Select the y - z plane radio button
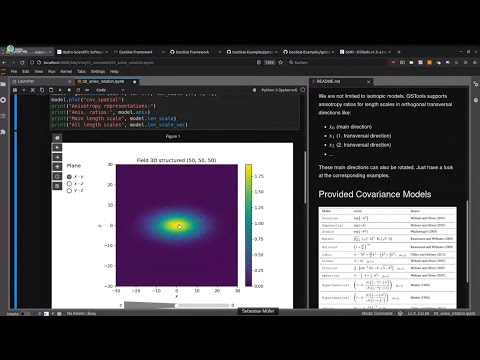Image resolution: width=480 pixels, height=360 pixels. tap(69, 191)
